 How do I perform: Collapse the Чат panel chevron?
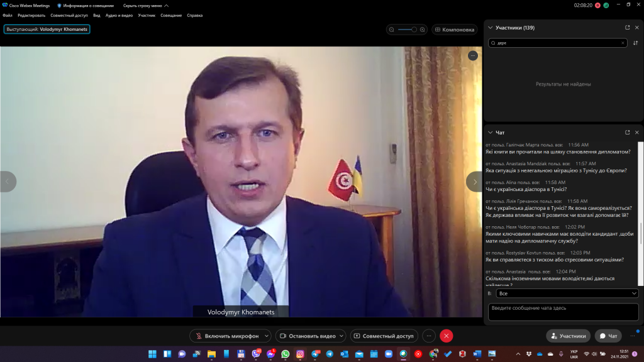[x=490, y=133]
